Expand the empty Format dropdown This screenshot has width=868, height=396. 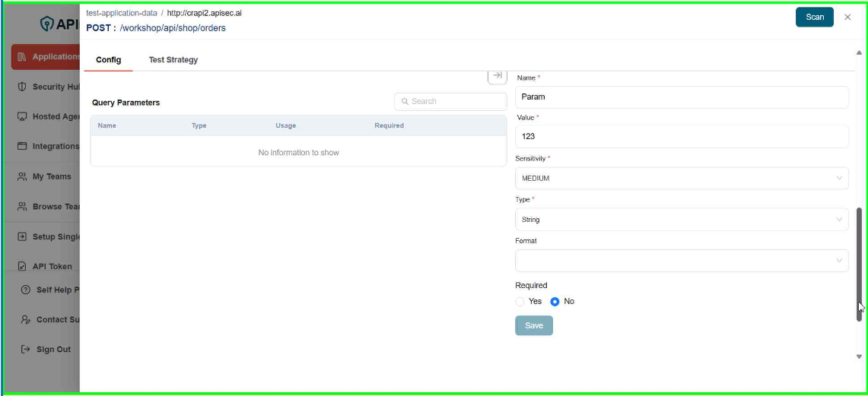pos(681,261)
